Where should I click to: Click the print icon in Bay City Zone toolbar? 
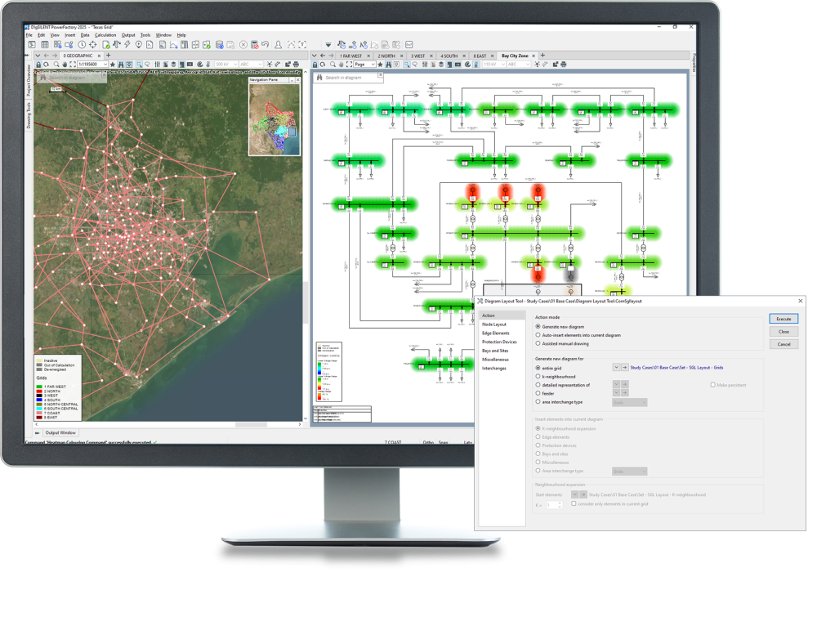tap(563, 65)
